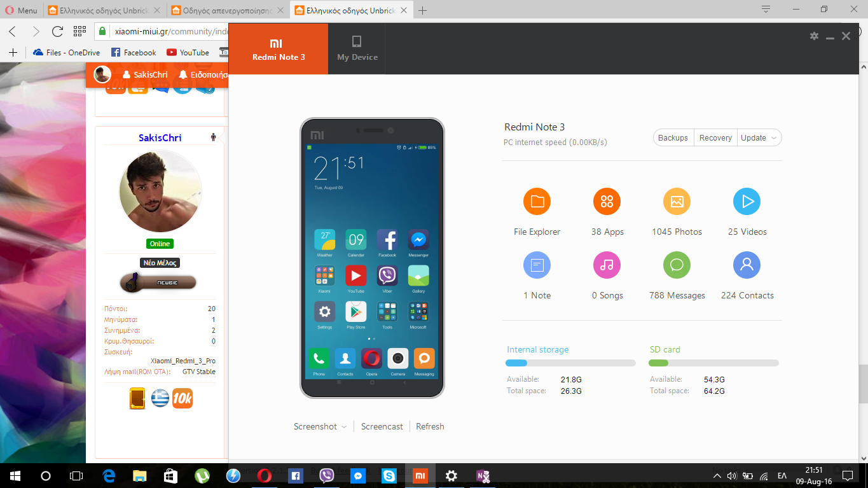Click the green Online status badge
The height and width of the screenshot is (488, 868).
pyautogui.click(x=160, y=244)
